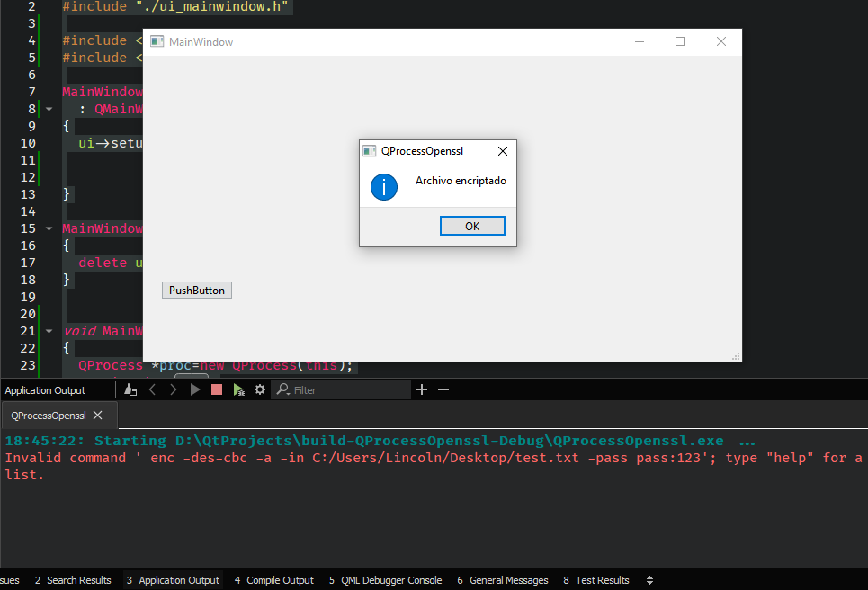Screen dimensions: 868x590
Task: Zoom out output text with minus icon
Action: pyautogui.click(x=443, y=389)
